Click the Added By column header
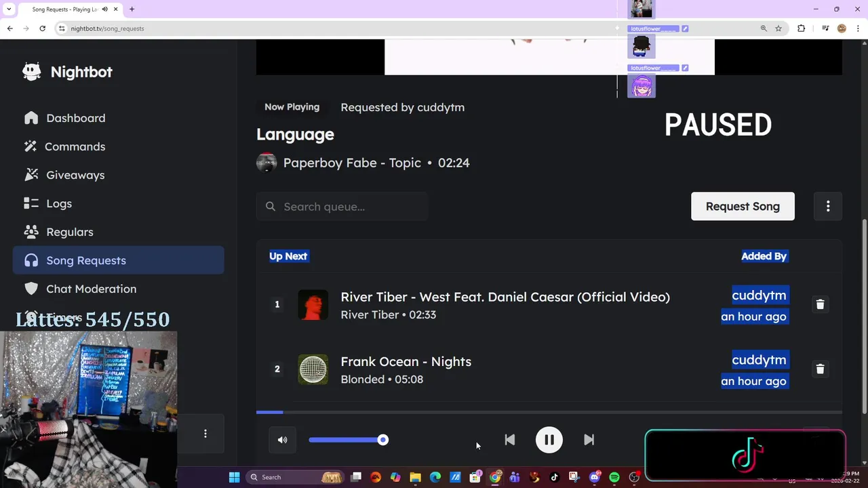 pos(764,256)
